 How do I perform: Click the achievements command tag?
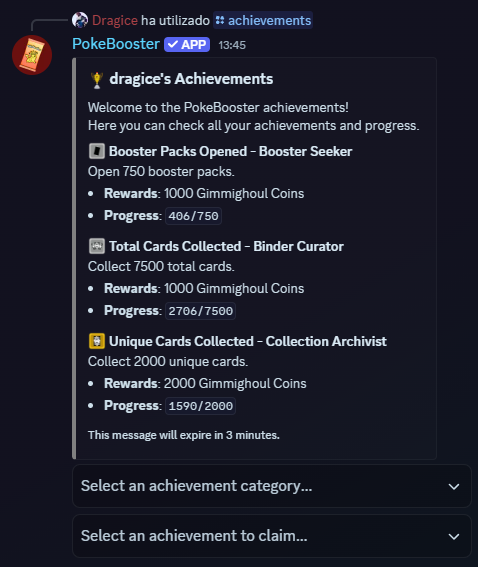click(263, 20)
